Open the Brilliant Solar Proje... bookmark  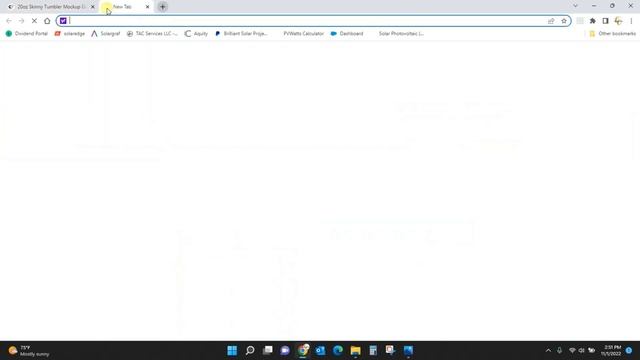point(241,33)
